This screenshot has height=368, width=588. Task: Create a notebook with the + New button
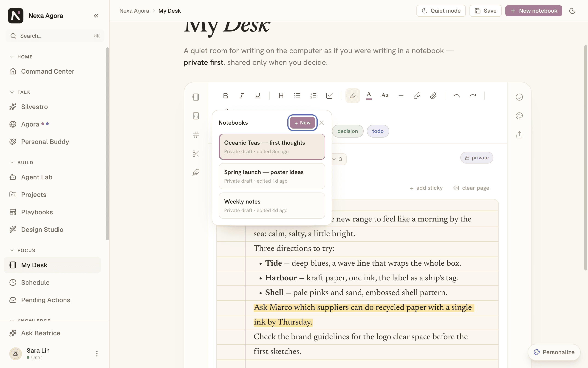(302, 123)
